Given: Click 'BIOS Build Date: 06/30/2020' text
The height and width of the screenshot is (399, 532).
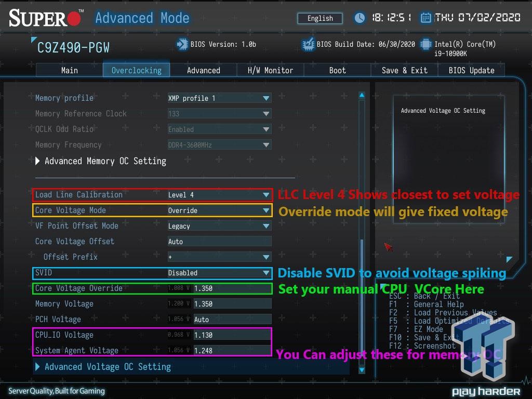Looking at the screenshot, I should click(x=366, y=45).
